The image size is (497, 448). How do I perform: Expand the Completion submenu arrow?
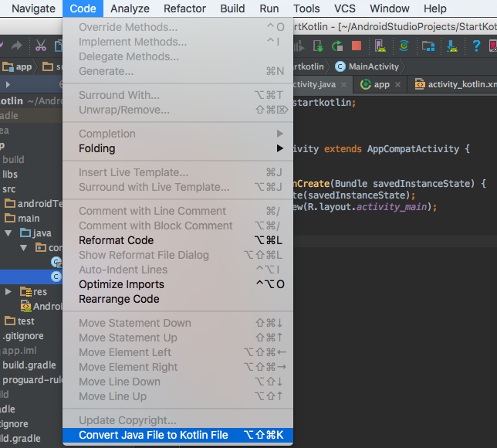(279, 134)
